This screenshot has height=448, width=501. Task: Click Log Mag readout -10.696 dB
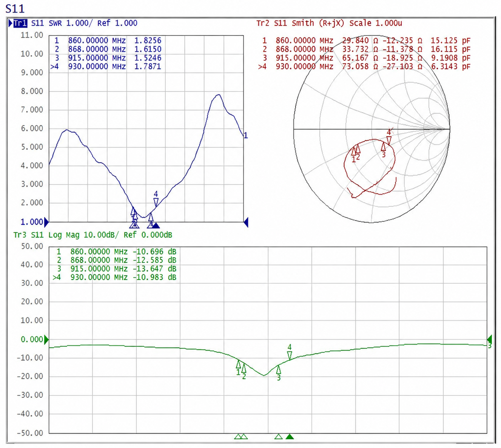116,252
